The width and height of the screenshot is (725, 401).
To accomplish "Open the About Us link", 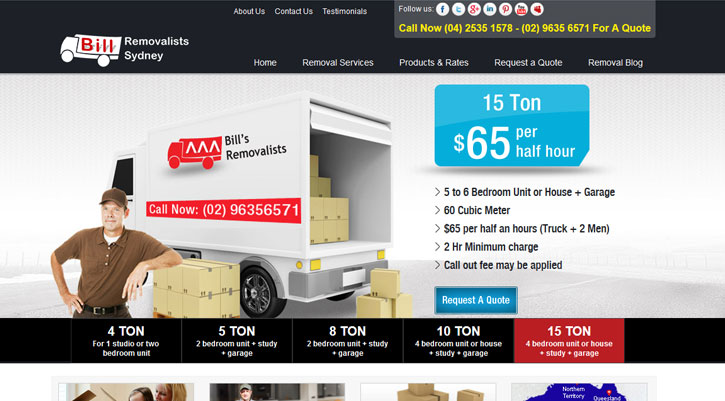I will (x=249, y=11).
